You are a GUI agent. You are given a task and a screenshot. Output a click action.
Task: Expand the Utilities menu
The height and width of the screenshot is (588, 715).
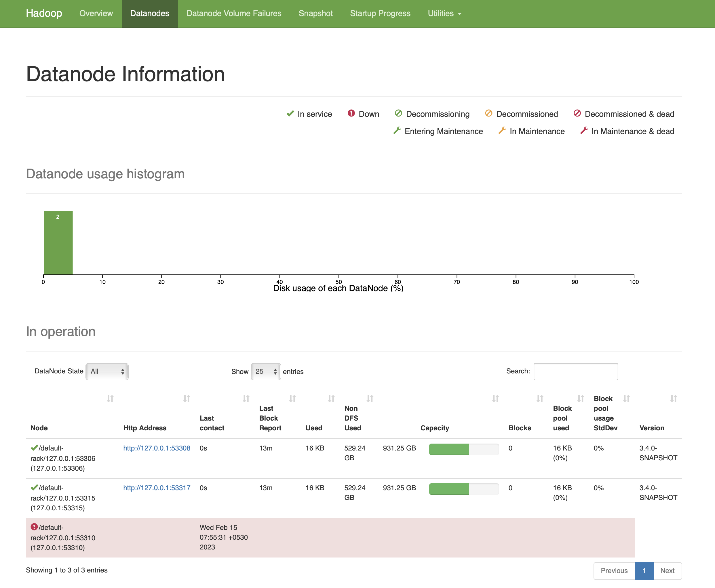point(444,14)
